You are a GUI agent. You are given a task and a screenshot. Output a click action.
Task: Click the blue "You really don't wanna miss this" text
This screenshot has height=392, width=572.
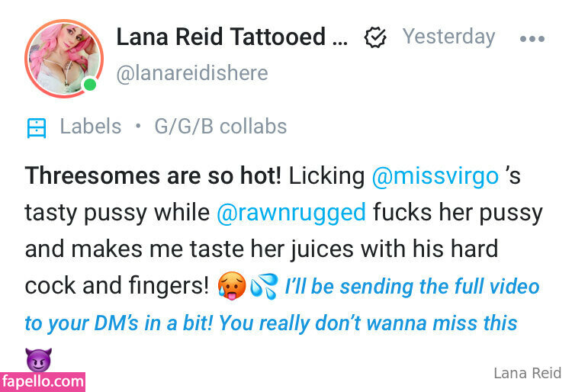tap(368, 323)
